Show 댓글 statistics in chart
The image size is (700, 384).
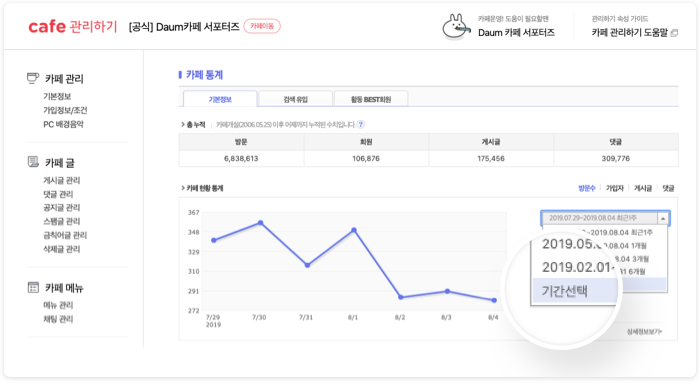pyautogui.click(x=668, y=188)
